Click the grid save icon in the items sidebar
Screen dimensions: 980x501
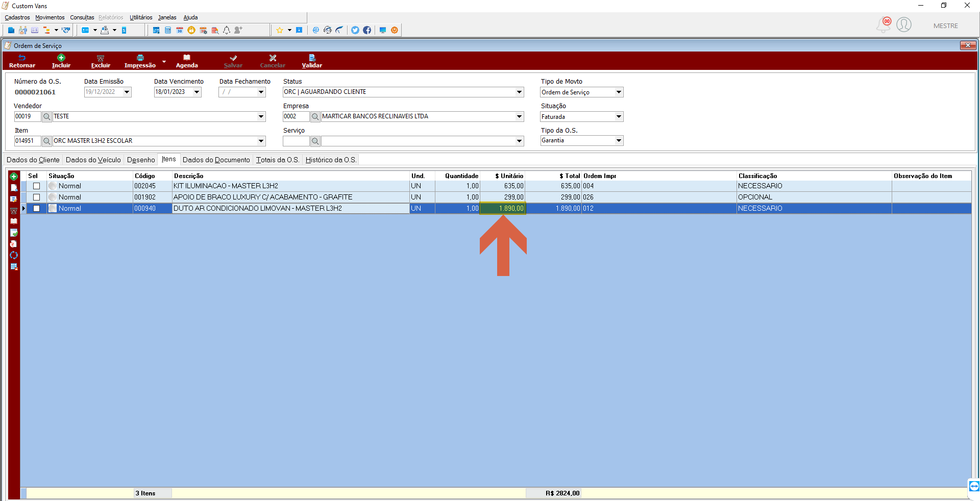click(x=14, y=266)
